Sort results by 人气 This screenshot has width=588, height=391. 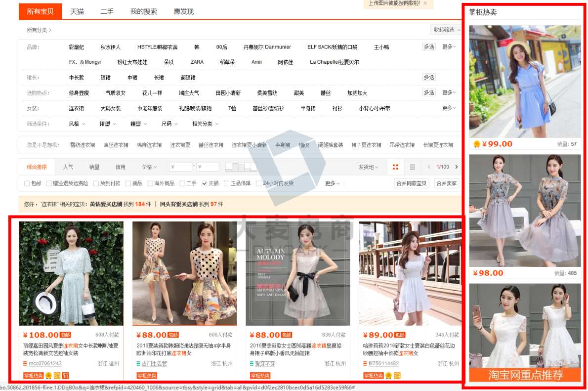68,167
